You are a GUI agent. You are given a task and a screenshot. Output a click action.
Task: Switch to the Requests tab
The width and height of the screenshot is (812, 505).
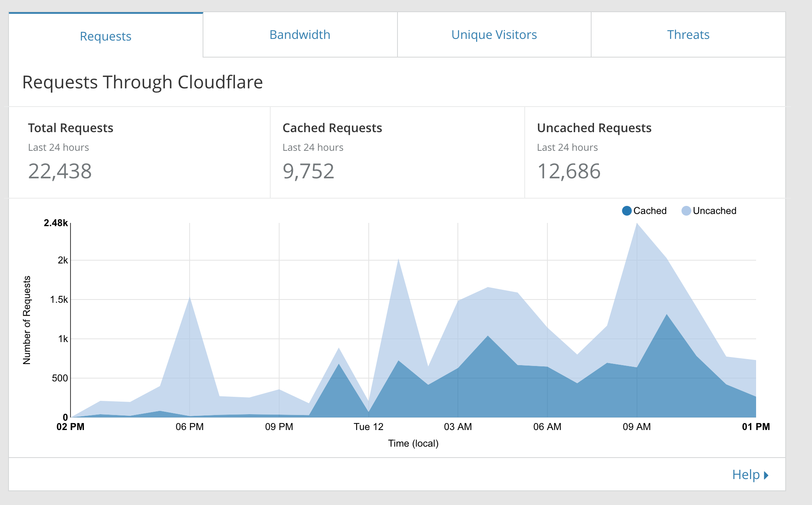coord(106,36)
